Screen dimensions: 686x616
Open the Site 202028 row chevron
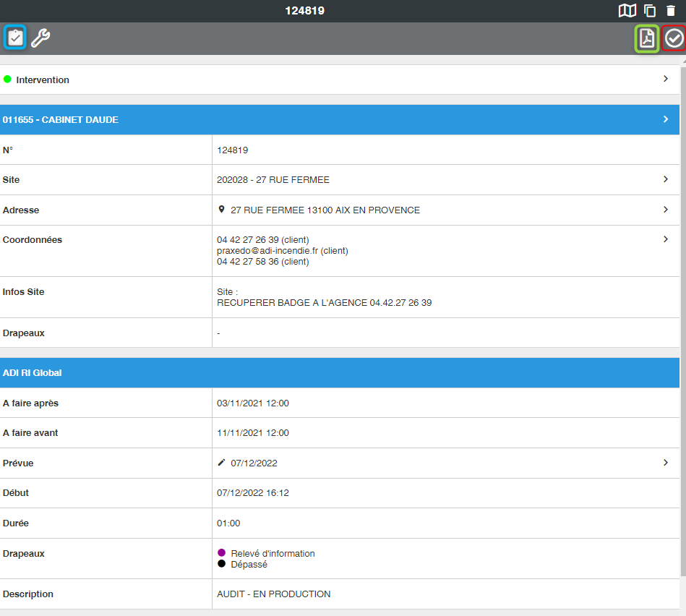tap(666, 179)
